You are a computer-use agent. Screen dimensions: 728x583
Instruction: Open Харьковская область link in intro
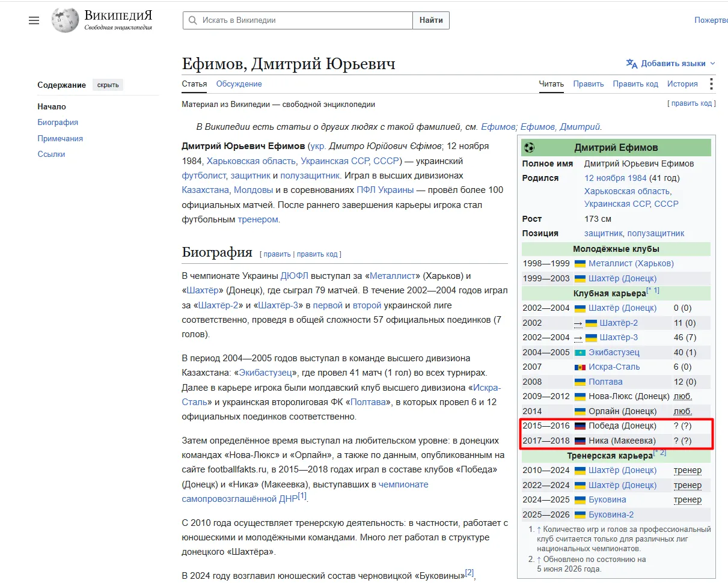point(251,161)
